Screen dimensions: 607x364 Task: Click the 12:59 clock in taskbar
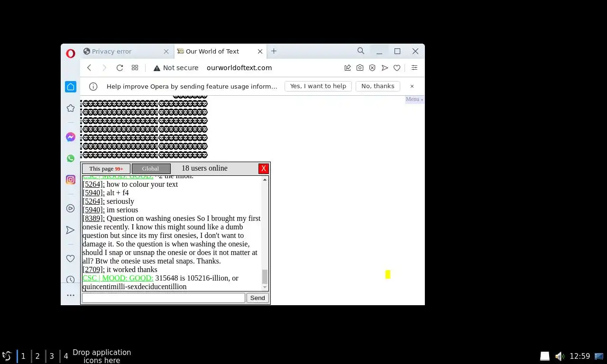pyautogui.click(x=579, y=356)
